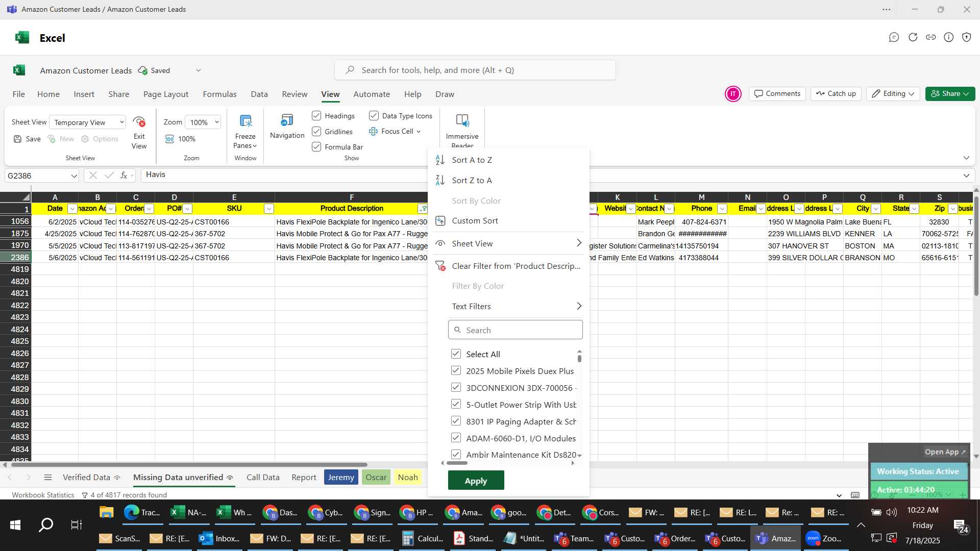This screenshot has width=980, height=551.
Task: Uncheck 5-Outlet Power Strip filter item
Action: (456, 405)
